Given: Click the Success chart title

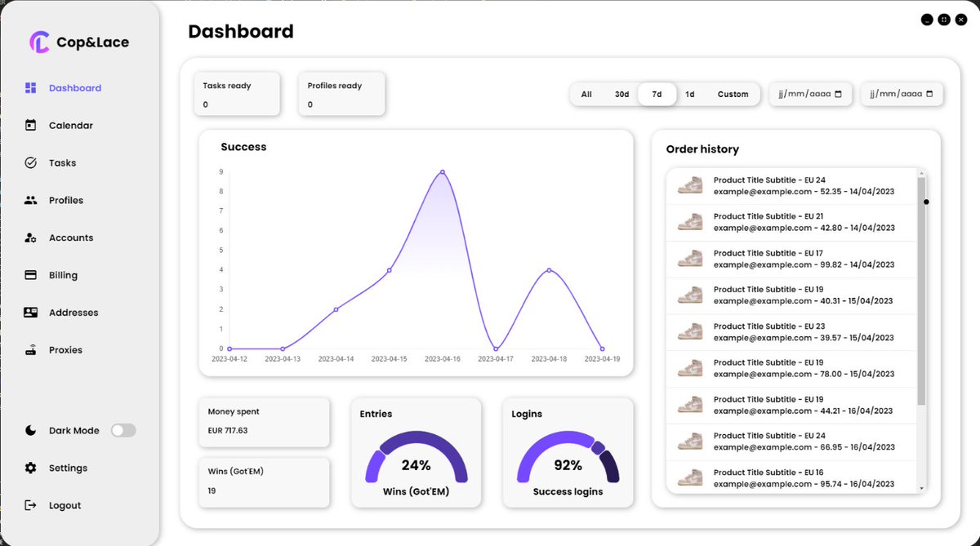Looking at the screenshot, I should pyautogui.click(x=243, y=147).
